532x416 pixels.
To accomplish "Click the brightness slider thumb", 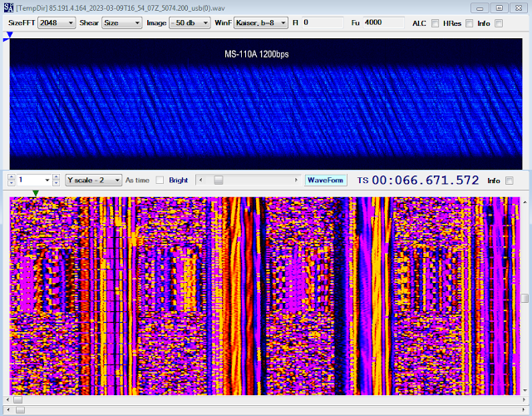I will tap(219, 180).
